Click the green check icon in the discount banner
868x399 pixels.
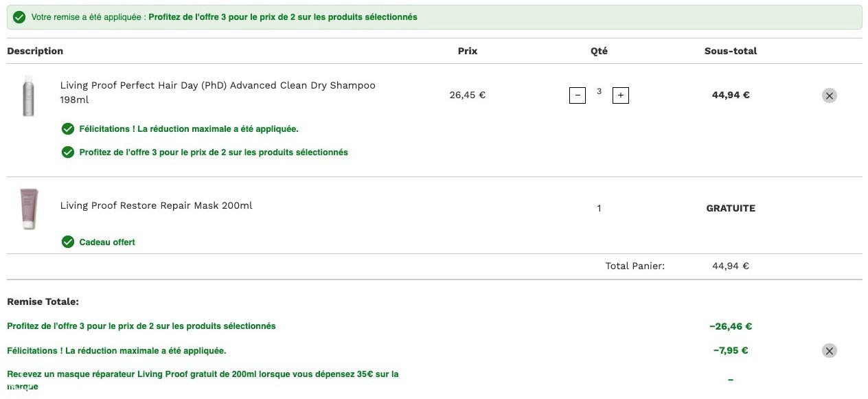[19, 17]
